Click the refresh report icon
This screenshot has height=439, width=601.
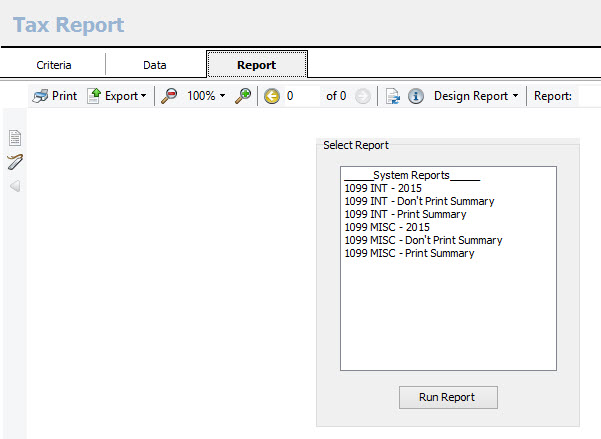tap(393, 96)
